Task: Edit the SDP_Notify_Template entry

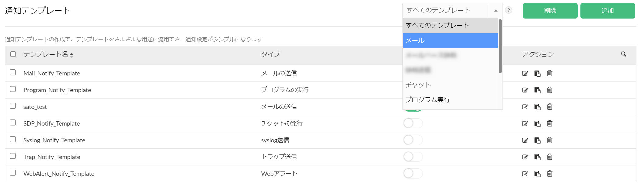Action: [x=525, y=123]
